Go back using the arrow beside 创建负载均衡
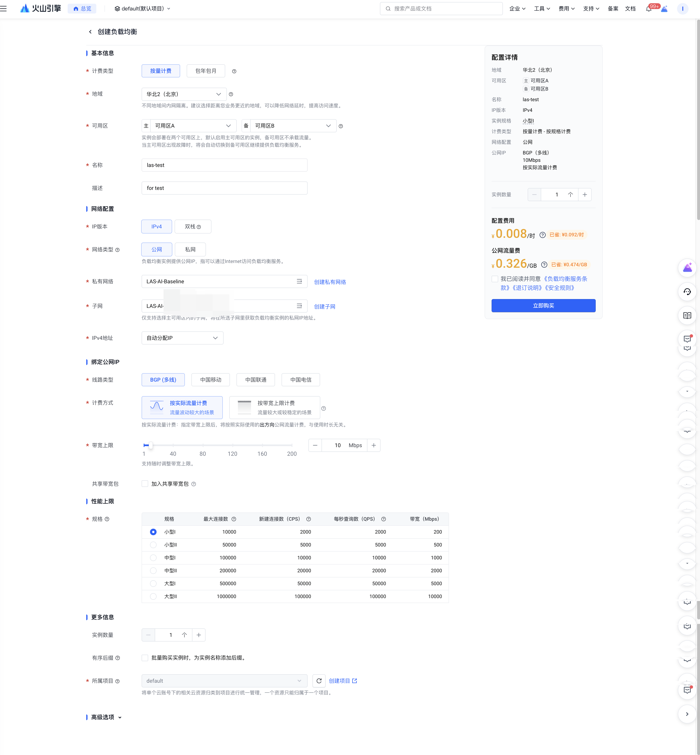Viewport: 700px width, 755px height. (90, 32)
